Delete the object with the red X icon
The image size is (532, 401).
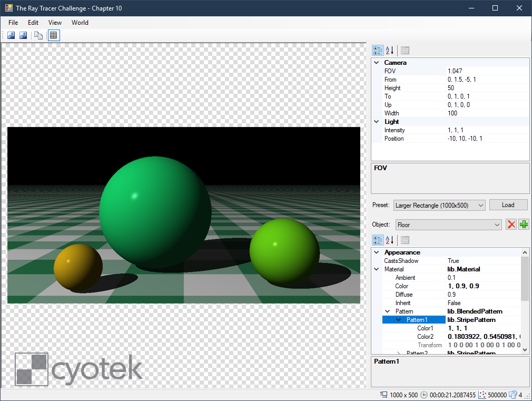tap(511, 224)
